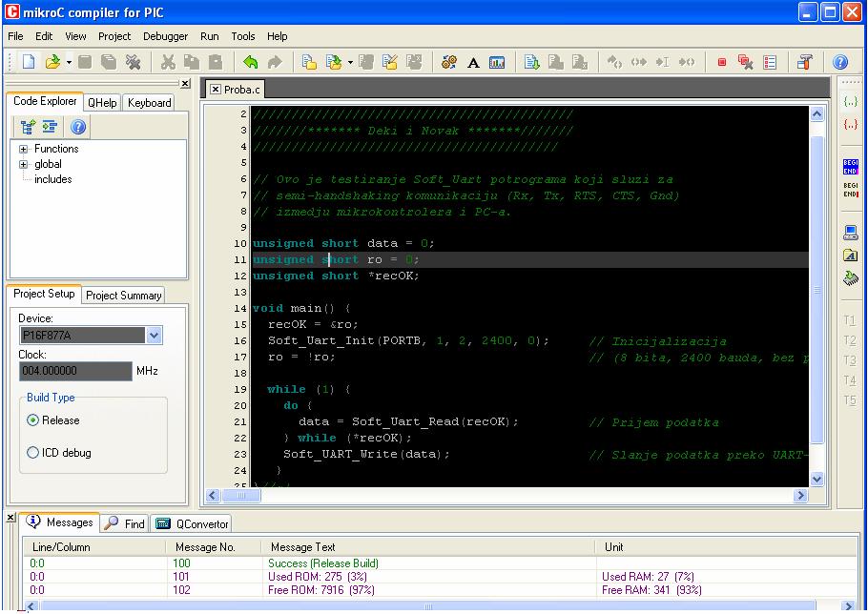Click the editor horizontal scrollbar right arrow

coord(800,496)
